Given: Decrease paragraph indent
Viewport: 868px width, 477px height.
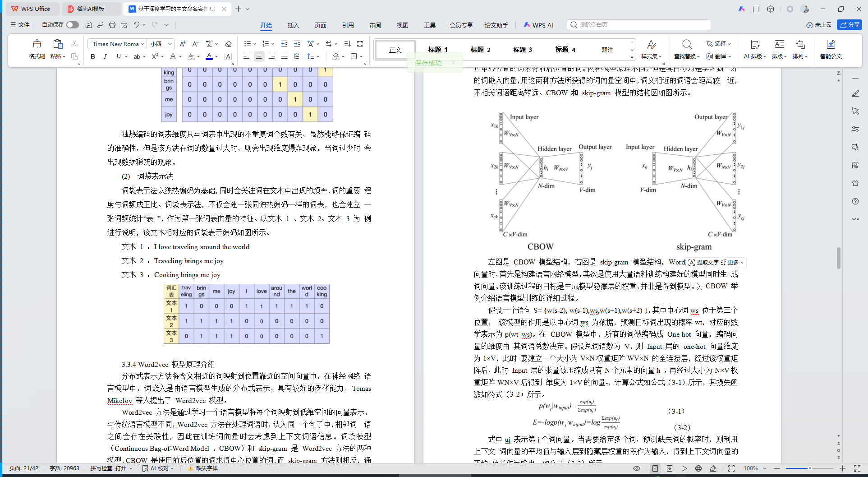Looking at the screenshot, I should pos(284,44).
